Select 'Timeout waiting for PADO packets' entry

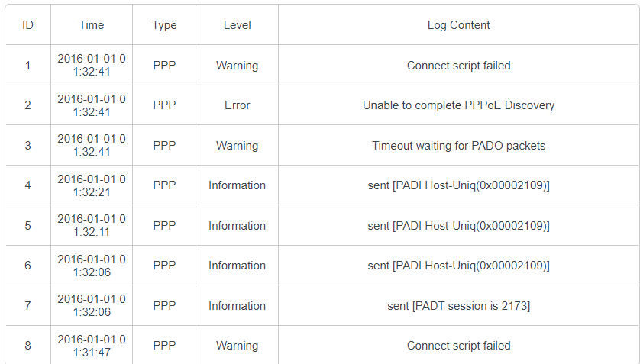pos(458,146)
